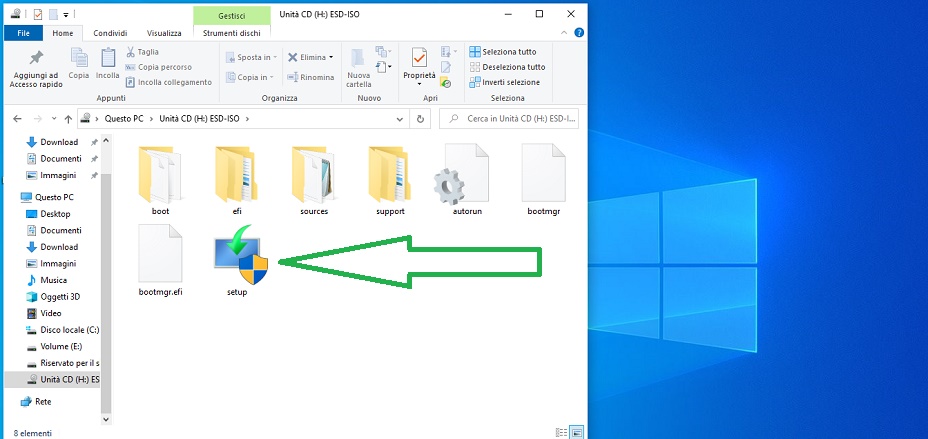Image resolution: width=928 pixels, height=439 pixels.
Task: Open Explorer help question mark icon
Action: [x=579, y=33]
